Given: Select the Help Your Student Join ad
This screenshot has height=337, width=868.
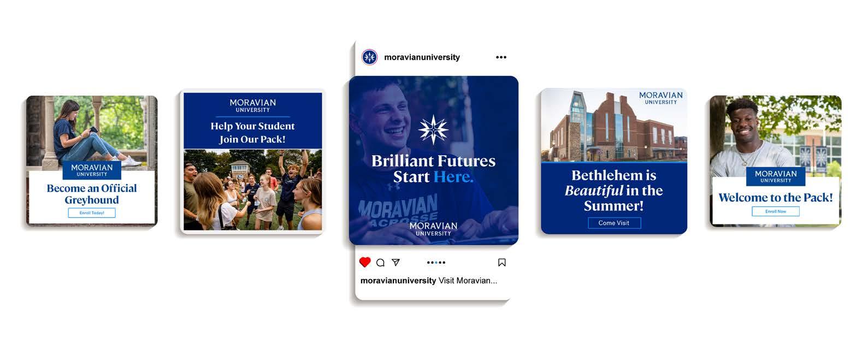Looking at the screenshot, I should pyautogui.click(x=252, y=162).
